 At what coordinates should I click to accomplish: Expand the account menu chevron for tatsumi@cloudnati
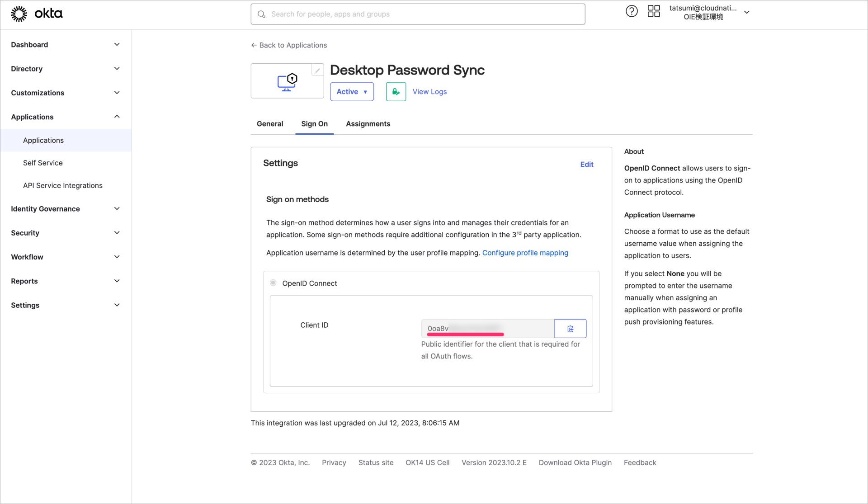pos(747,12)
